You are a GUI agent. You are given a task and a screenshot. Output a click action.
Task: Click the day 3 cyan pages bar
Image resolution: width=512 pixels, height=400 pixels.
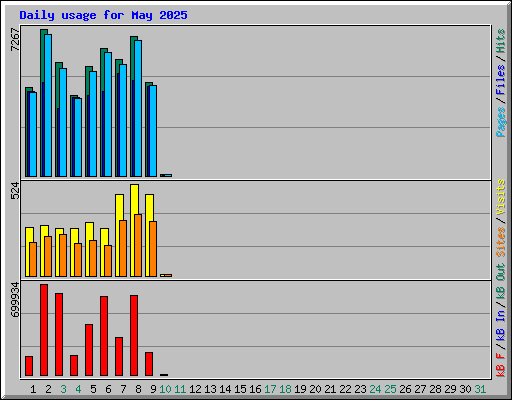click(x=63, y=122)
